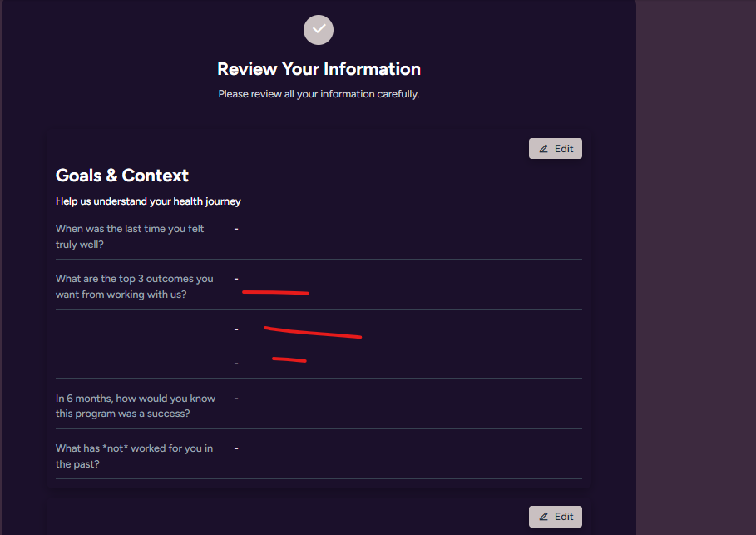Click the pencil icon in Goals & Context Edit button

tap(544, 149)
